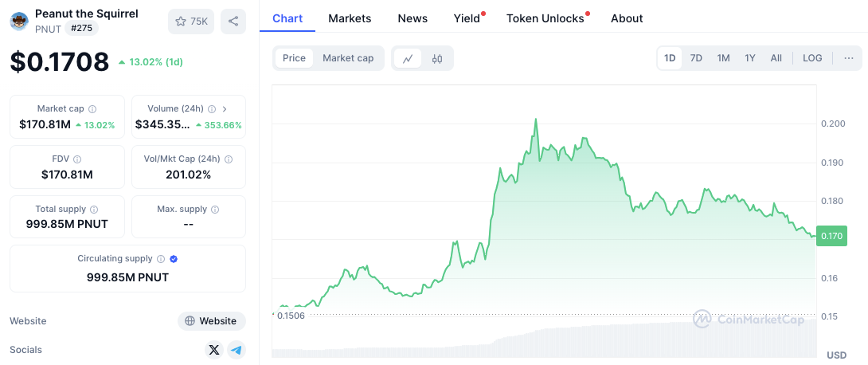Click the Circulating supply info icon
The image size is (868, 365).
click(x=161, y=259)
